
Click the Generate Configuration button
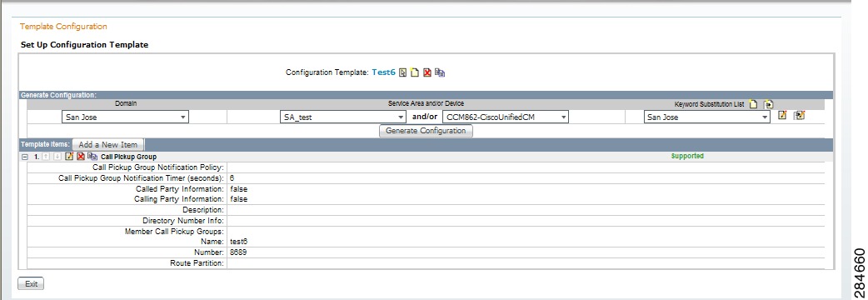pos(426,131)
